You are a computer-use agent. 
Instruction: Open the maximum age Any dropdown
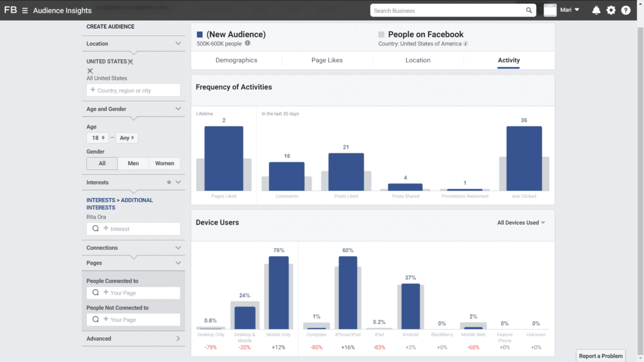click(127, 138)
